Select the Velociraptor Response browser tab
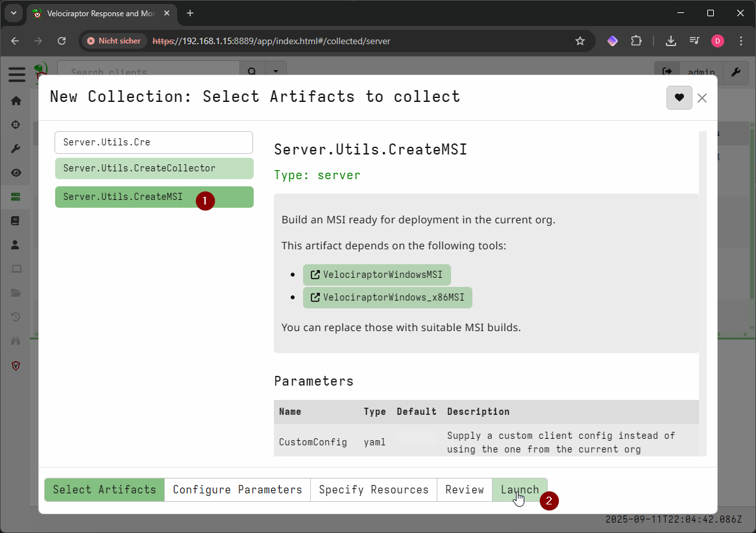 [103, 14]
